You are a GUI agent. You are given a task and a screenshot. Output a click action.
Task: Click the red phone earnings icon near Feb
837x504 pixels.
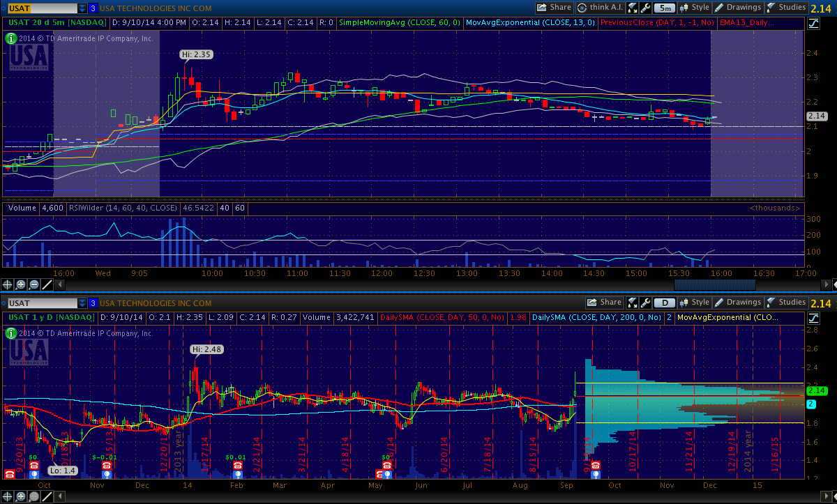[238, 466]
